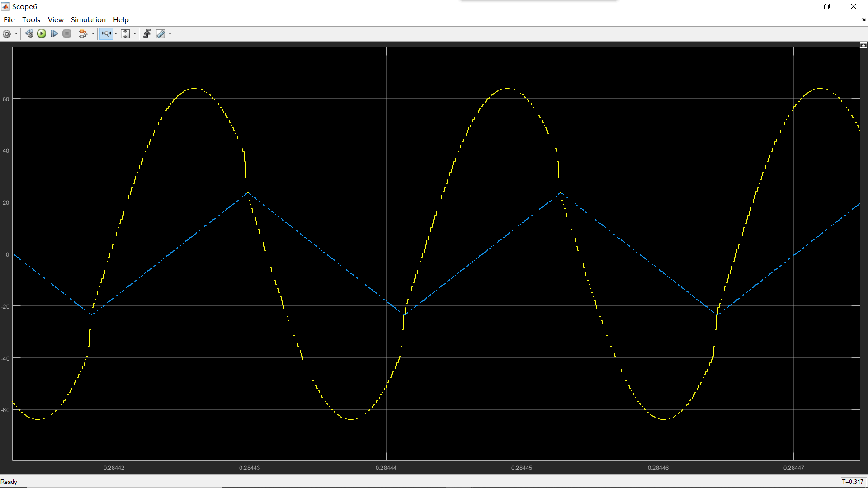
Task: Open the Tools menu
Action: [31, 20]
